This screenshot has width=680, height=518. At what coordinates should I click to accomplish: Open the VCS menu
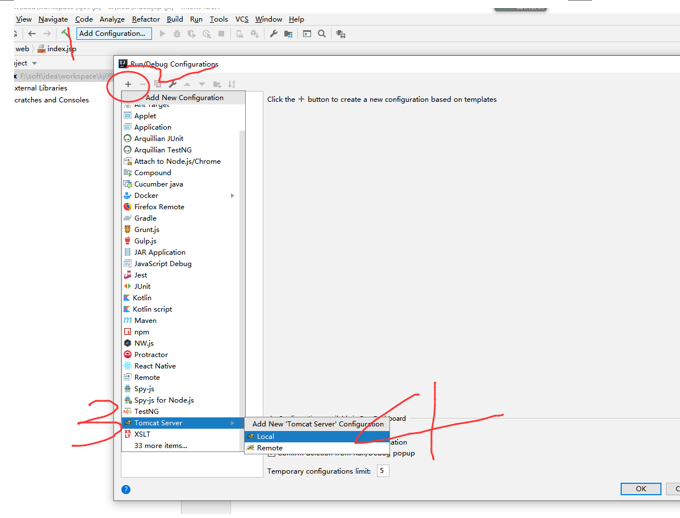(242, 19)
